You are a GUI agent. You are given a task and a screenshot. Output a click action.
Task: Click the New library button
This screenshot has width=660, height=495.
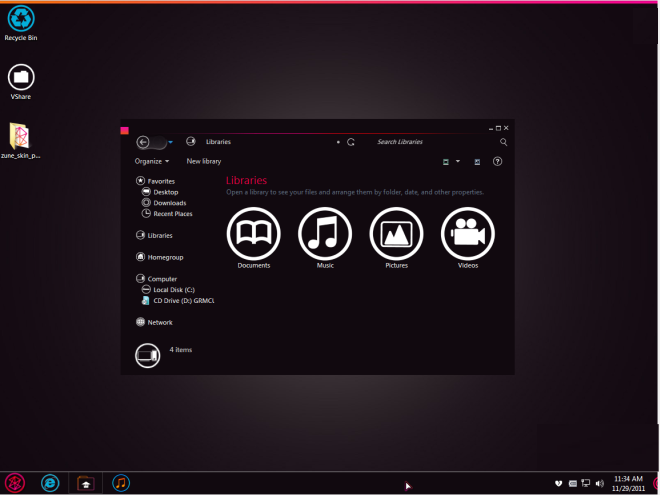(204, 161)
